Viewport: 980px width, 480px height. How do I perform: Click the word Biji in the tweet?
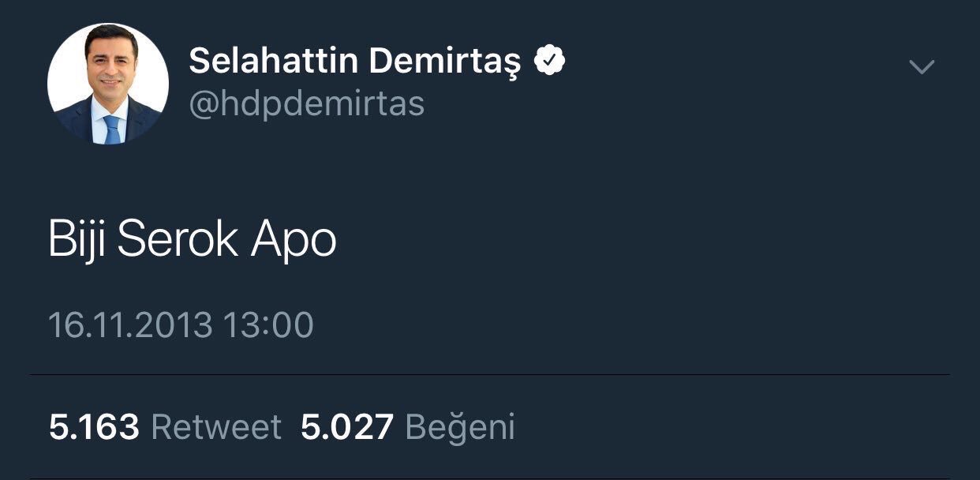point(77,238)
